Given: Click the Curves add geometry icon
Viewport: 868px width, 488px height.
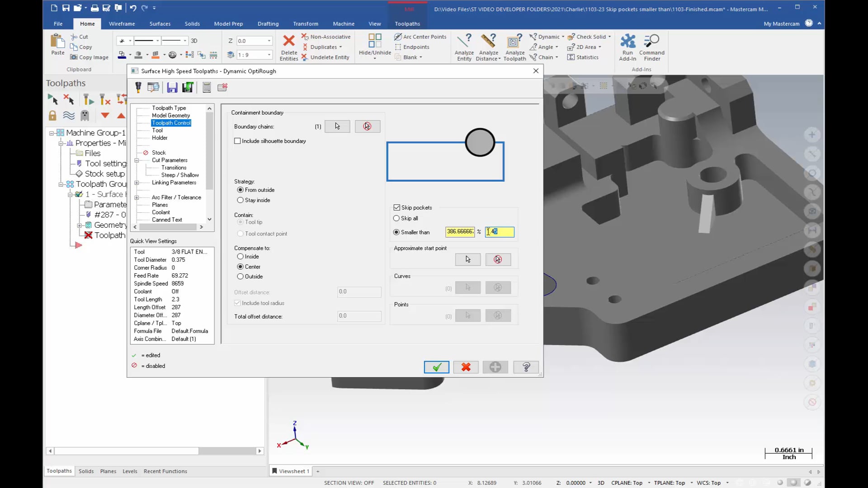Looking at the screenshot, I should (467, 288).
